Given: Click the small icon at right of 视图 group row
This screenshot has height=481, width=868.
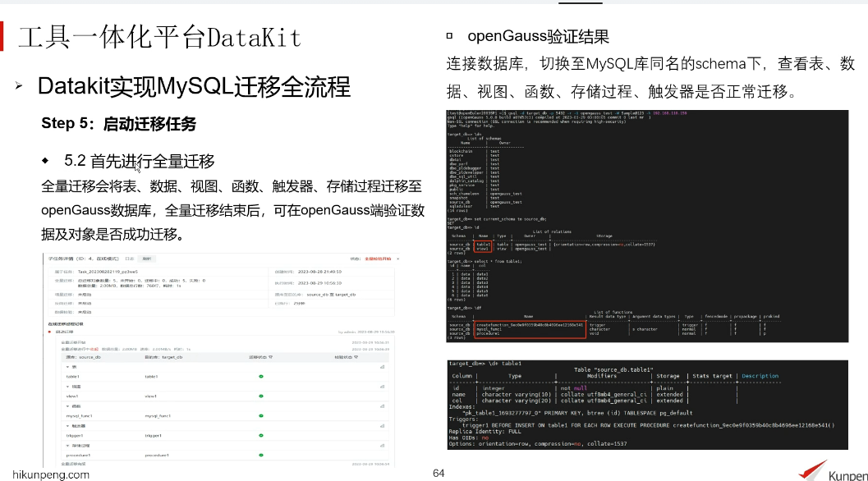Looking at the screenshot, I should (x=382, y=387).
